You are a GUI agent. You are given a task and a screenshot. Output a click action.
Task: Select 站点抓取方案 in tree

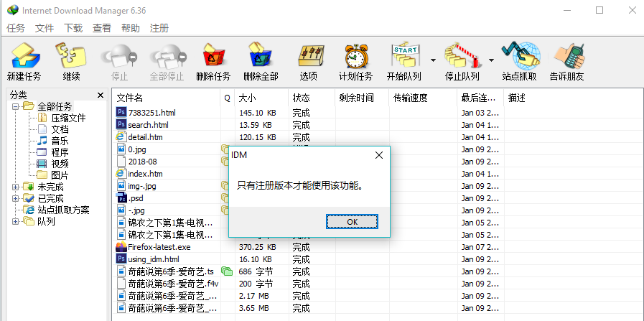(64, 210)
